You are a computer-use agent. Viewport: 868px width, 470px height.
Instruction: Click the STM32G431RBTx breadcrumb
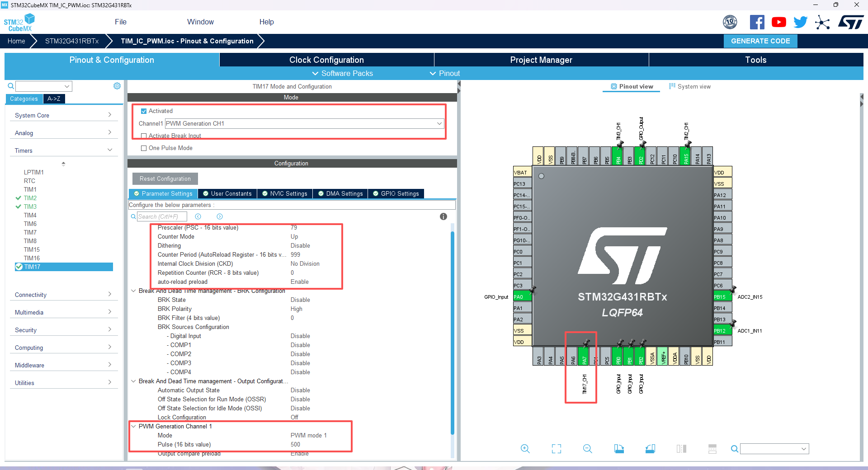pyautogui.click(x=72, y=41)
